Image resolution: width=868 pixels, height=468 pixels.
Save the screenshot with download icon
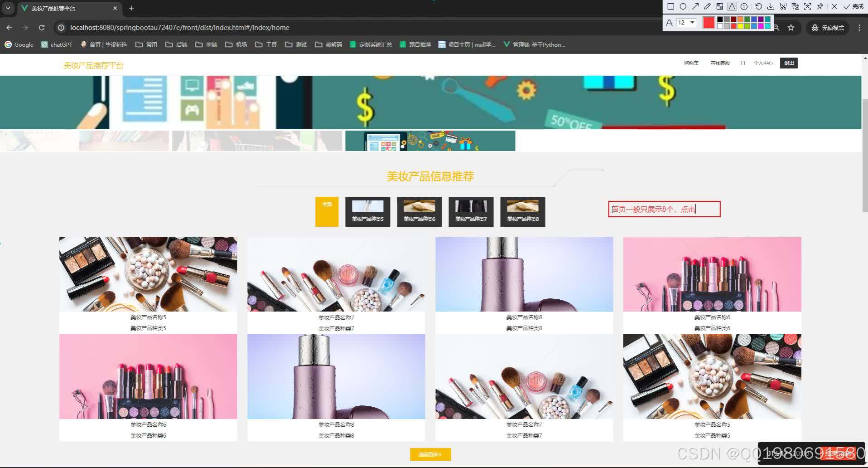click(x=771, y=6)
